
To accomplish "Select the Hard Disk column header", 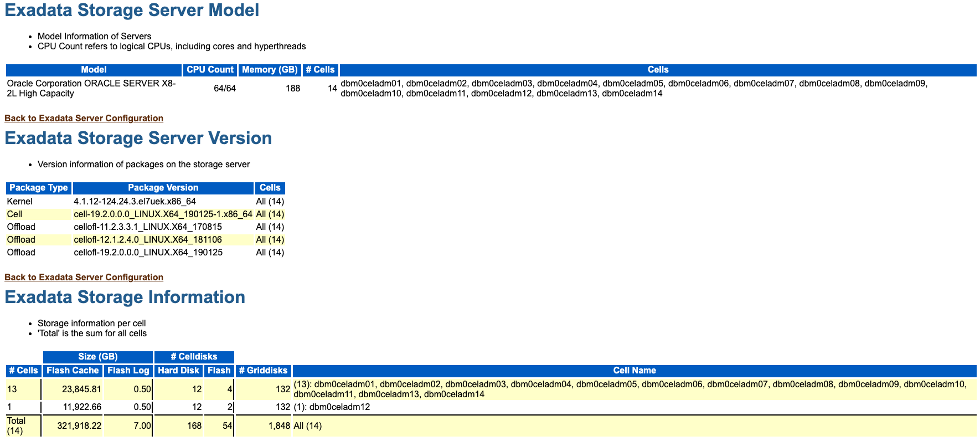I will click(x=178, y=371).
